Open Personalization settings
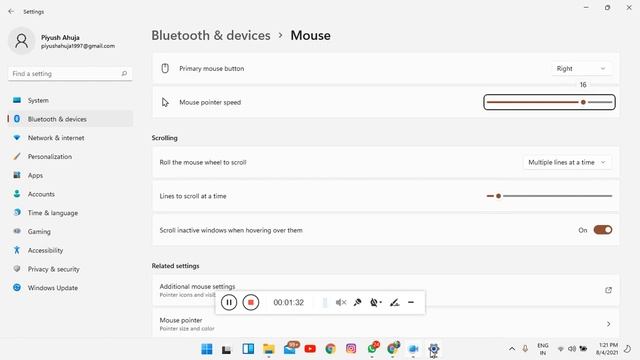 (70, 156)
